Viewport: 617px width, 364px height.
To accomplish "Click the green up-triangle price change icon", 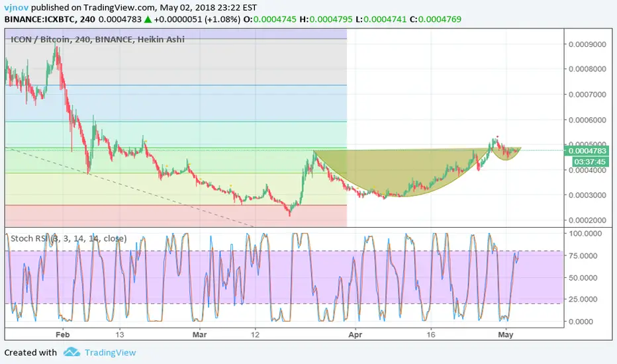I will (148, 19).
